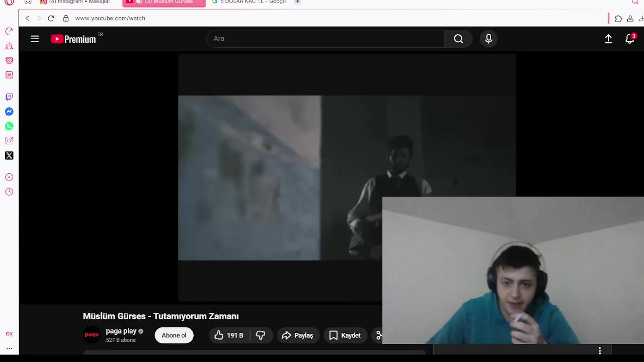
Task: Select the Müslüm Gürses YouTube tab
Action: pyautogui.click(x=164, y=3)
